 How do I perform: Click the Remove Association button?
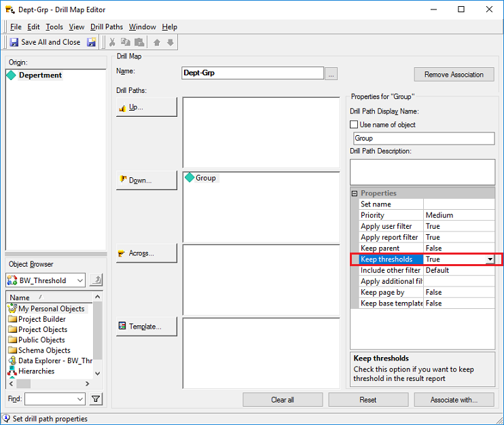(454, 75)
